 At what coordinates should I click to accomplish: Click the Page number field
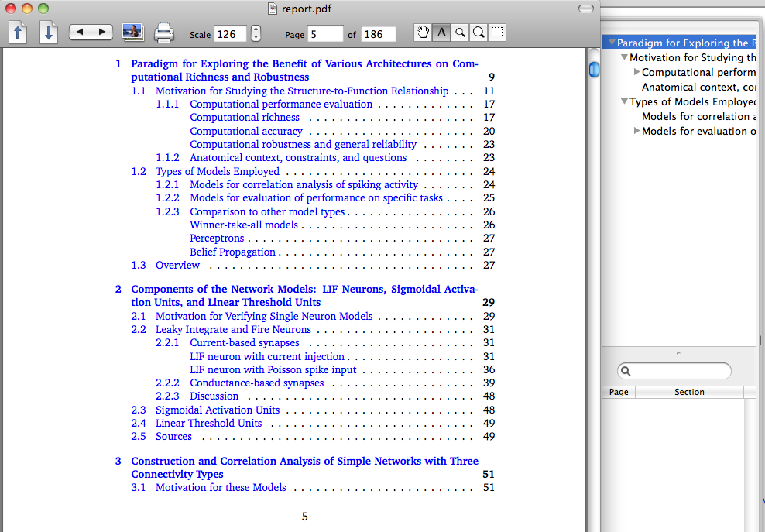click(325, 34)
